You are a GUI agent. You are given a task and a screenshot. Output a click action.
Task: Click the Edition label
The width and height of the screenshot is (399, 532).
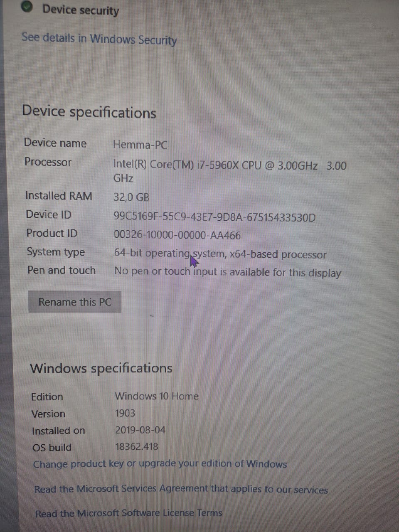(47, 397)
